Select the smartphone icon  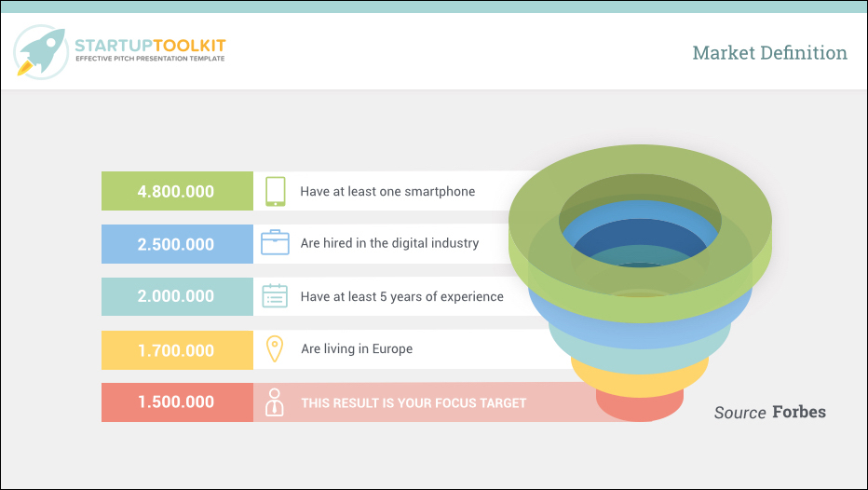pos(275,192)
